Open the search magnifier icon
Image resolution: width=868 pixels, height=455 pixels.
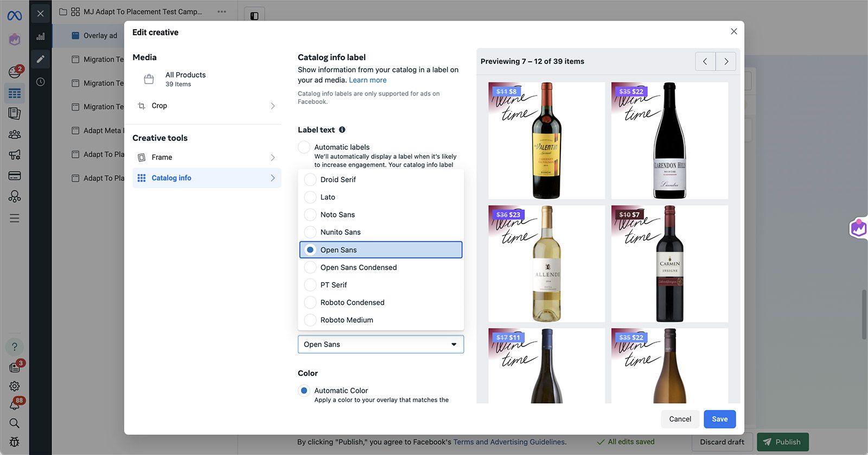click(15, 423)
